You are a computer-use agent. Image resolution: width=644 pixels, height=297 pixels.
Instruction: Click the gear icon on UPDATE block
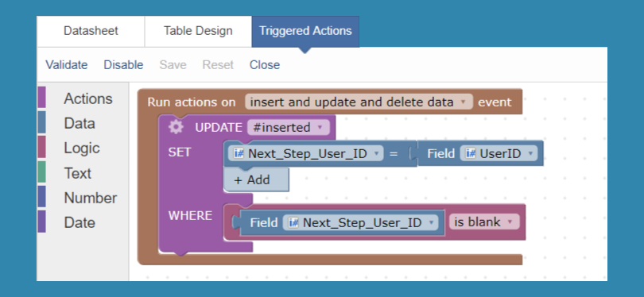[176, 127]
